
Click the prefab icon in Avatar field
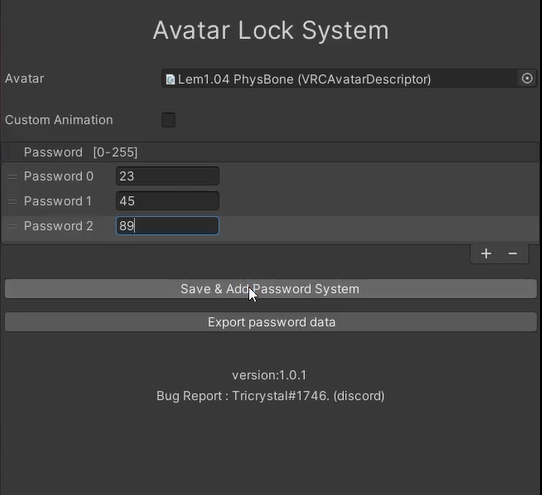[x=170, y=80]
